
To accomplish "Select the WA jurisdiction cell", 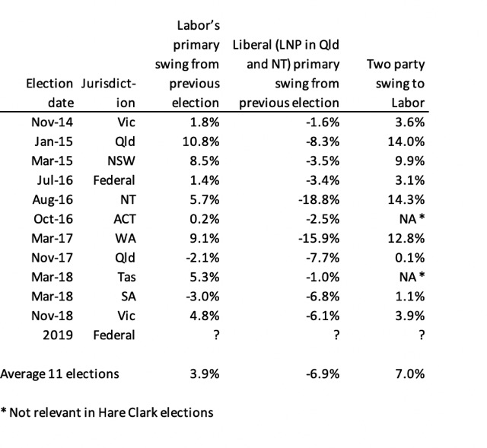I will [x=124, y=238].
